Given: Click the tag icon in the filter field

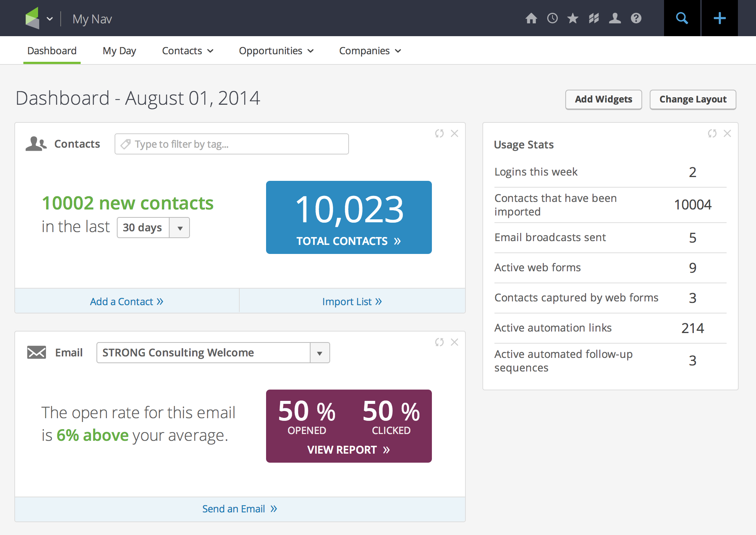Looking at the screenshot, I should click(125, 144).
